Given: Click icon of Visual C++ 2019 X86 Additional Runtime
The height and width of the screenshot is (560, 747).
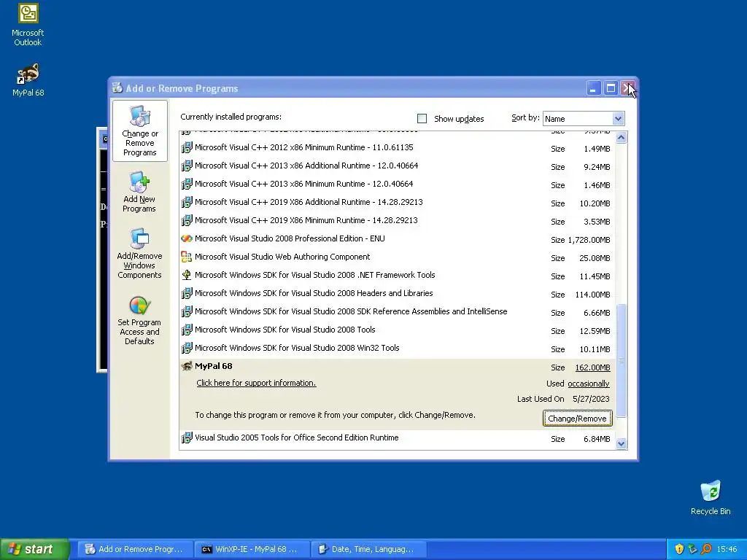Looking at the screenshot, I should pos(187,202).
